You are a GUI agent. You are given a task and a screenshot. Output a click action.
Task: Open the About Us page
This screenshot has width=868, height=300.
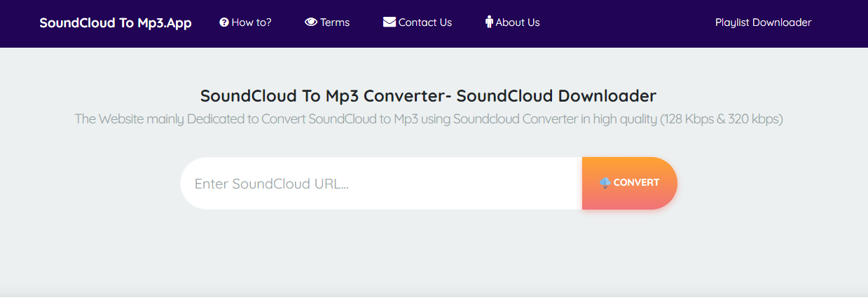512,22
